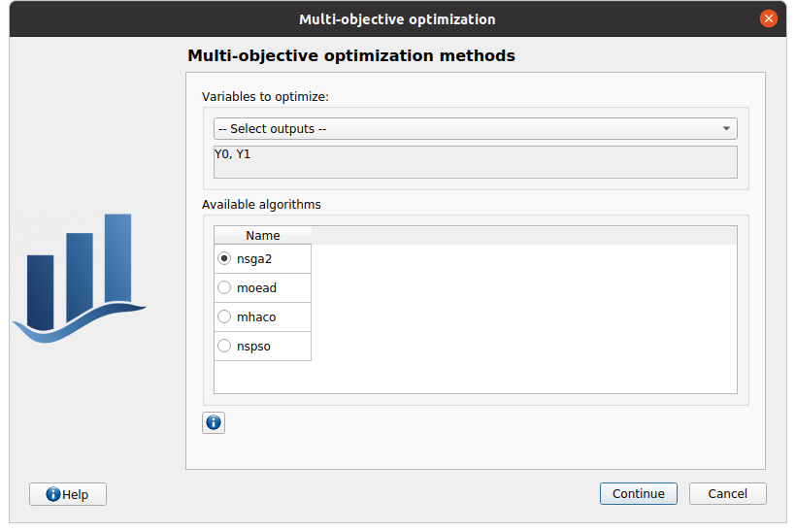Click the dialog title bar text
Viewport: 796px width, 532px height.
pos(397,19)
